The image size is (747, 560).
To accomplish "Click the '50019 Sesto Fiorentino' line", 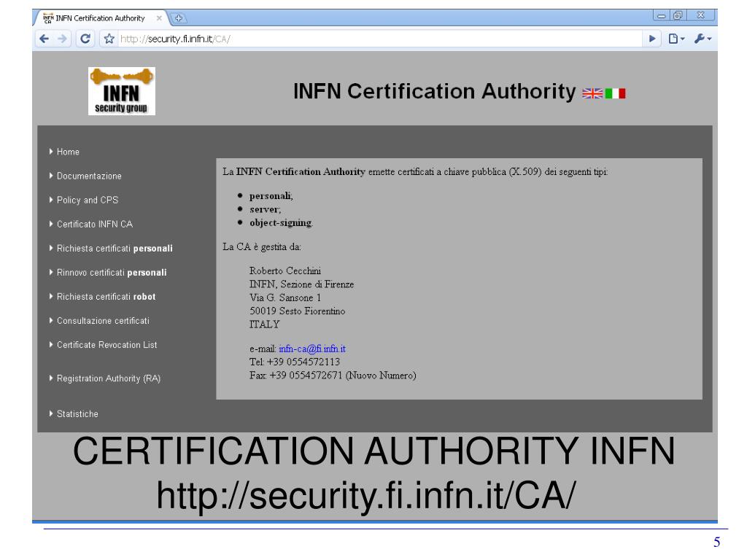I will coord(298,311).
